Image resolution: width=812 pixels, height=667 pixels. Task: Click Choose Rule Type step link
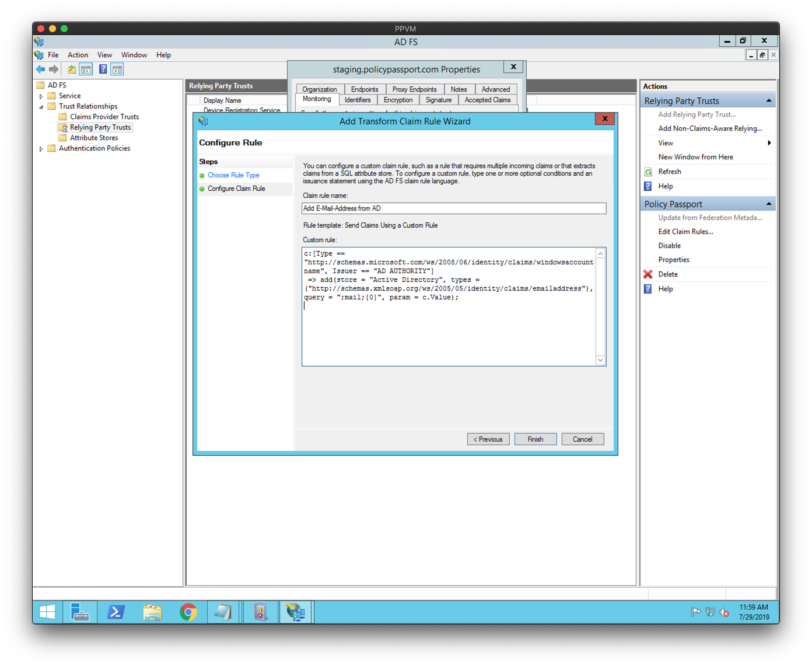[x=233, y=175]
